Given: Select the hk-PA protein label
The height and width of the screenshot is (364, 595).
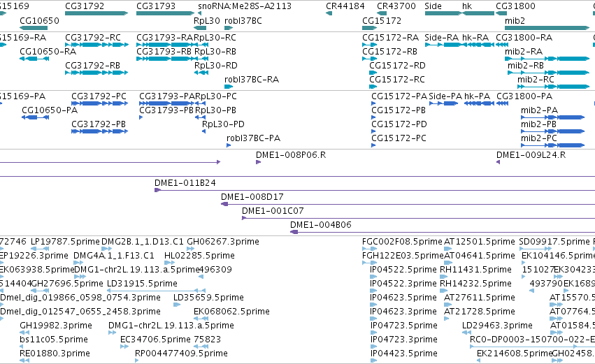Looking at the screenshot, I should [x=477, y=96].
